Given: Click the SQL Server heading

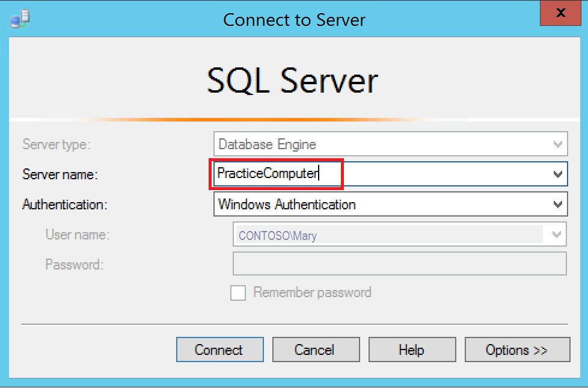Looking at the screenshot, I should [293, 80].
